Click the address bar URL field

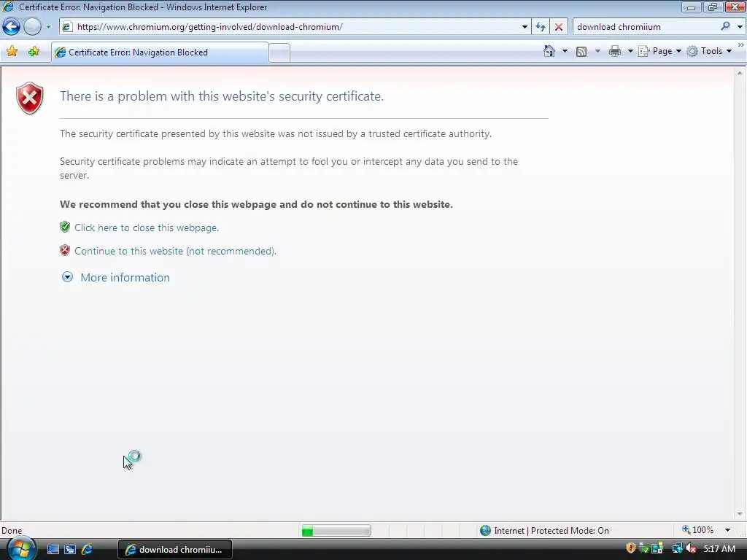[295, 27]
